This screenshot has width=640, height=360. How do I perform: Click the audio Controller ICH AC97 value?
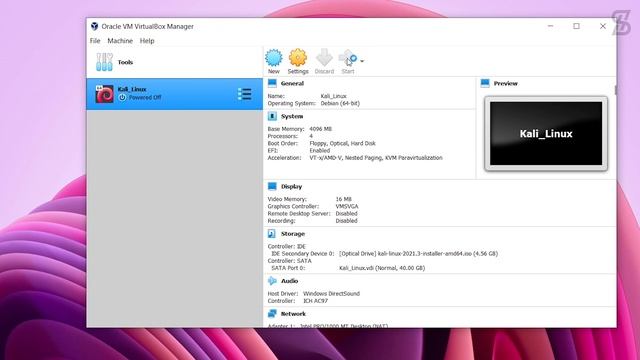[315, 301]
